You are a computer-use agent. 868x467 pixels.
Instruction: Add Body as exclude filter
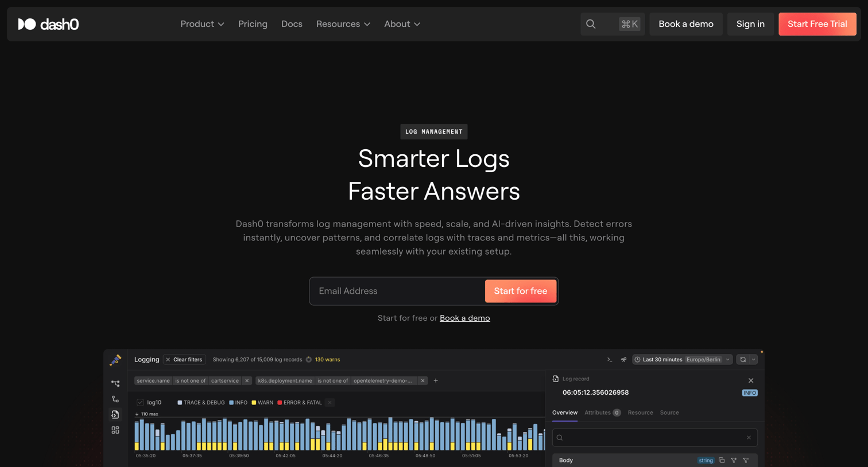pyautogui.click(x=746, y=460)
